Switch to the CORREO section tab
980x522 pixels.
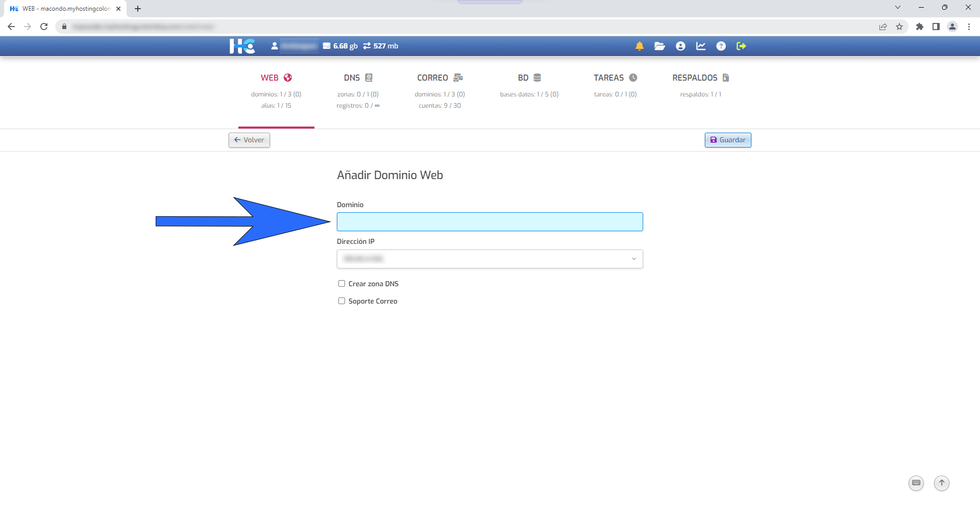(x=440, y=78)
